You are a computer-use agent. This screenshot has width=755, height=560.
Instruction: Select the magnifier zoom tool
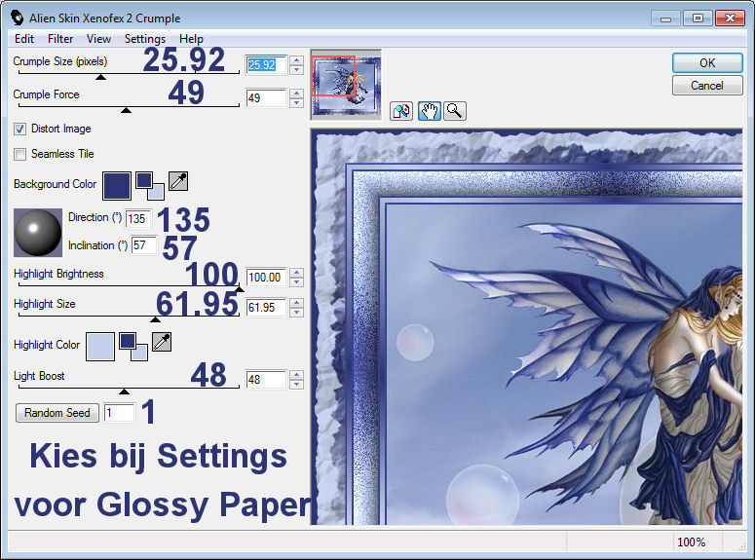(x=455, y=111)
